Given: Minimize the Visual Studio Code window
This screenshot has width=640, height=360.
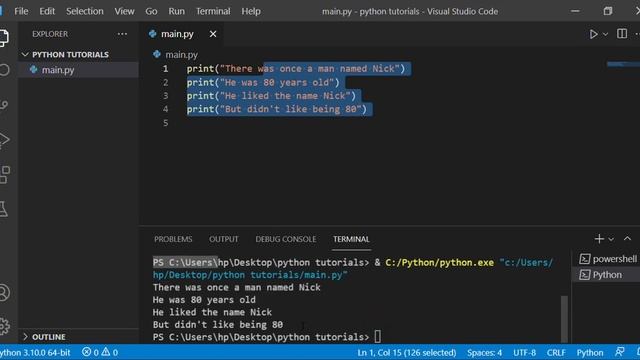Looking at the screenshot, I should pos(575,11).
